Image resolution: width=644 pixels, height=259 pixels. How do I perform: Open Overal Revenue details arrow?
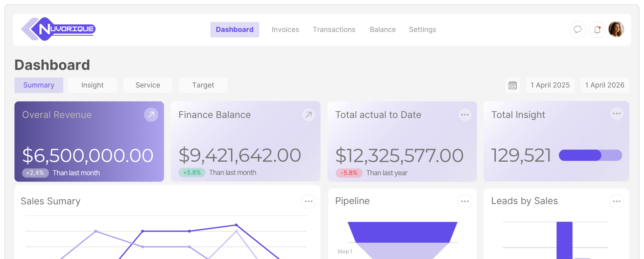pos(151,115)
